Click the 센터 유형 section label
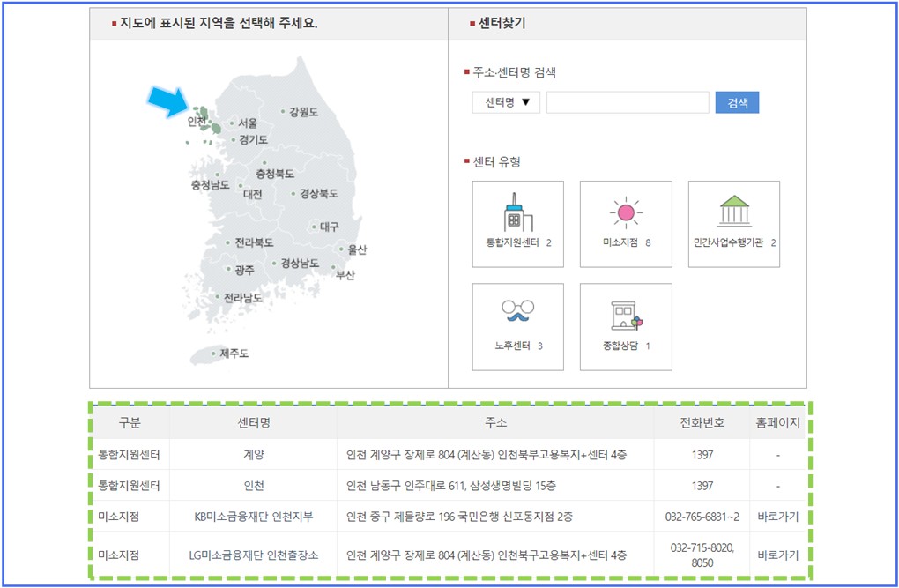This screenshot has width=899, height=588. pos(496,162)
